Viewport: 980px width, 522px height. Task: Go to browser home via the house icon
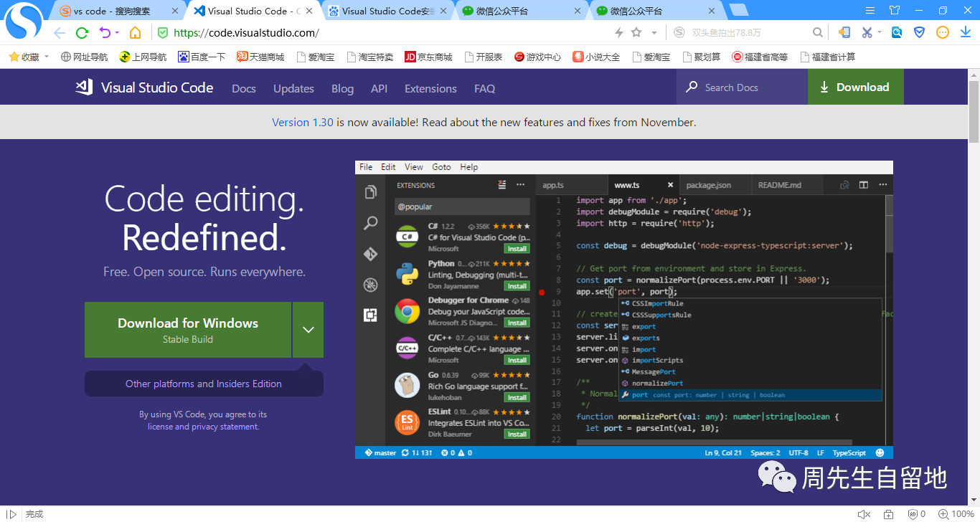135,33
